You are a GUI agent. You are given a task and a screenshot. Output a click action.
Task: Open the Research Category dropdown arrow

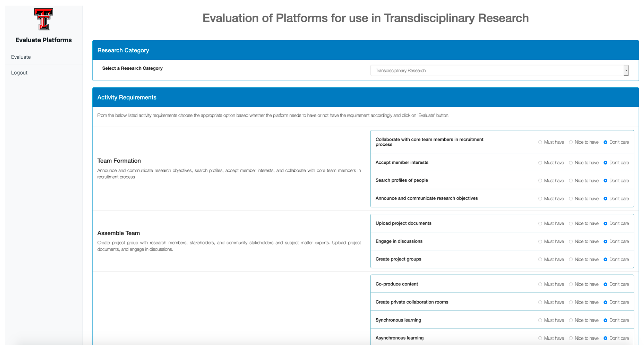tap(626, 70)
